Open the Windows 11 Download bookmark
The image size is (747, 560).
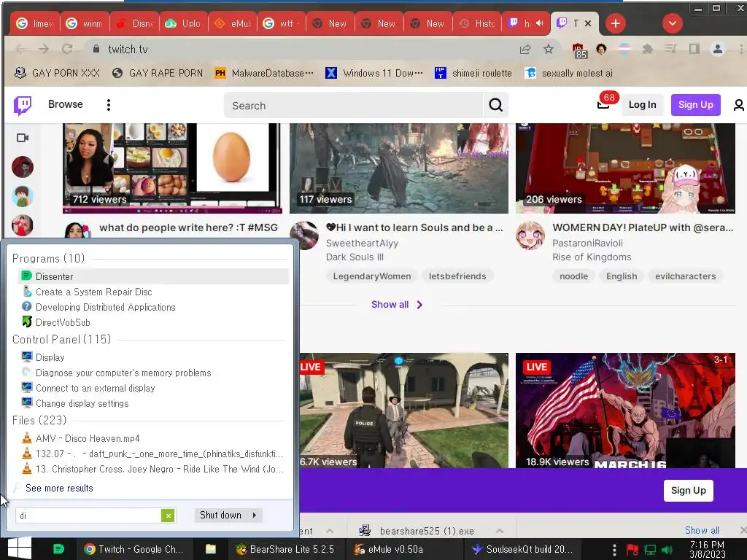(x=374, y=74)
